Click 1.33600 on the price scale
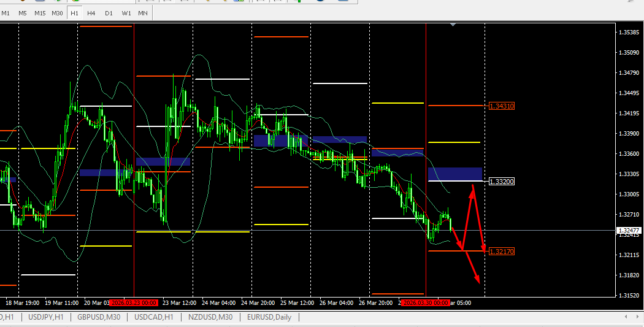The width and height of the screenshot is (644, 327). pyautogui.click(x=629, y=153)
